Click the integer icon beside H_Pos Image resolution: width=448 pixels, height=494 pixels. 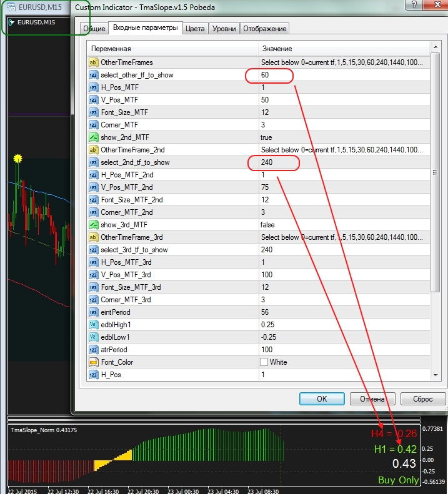point(93,375)
